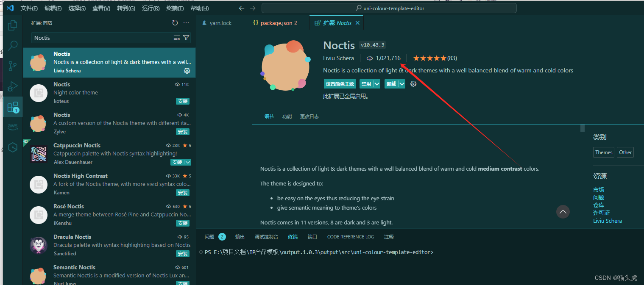644x285 pixels.
Task: Open the extensions filter funnel icon
Action: (x=186, y=38)
